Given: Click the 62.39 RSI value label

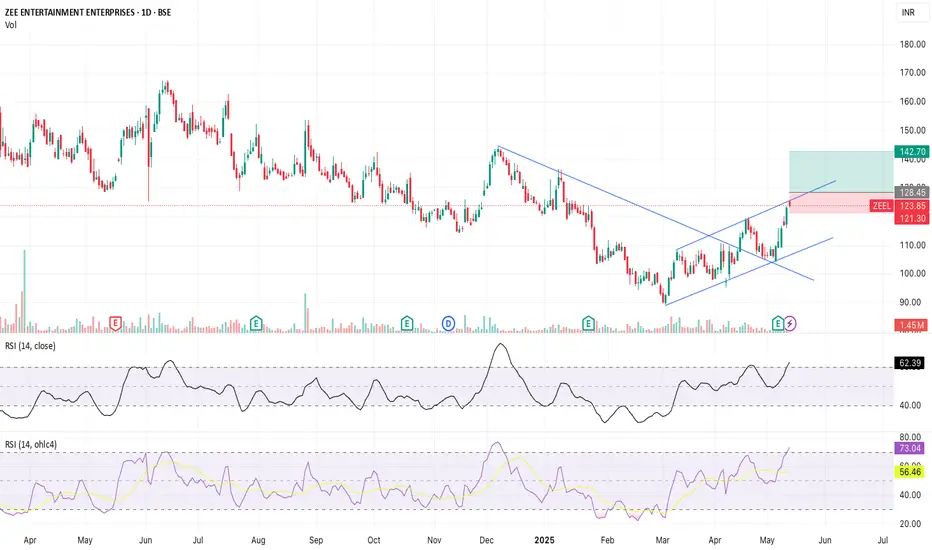Looking at the screenshot, I should pyautogui.click(x=910, y=363).
